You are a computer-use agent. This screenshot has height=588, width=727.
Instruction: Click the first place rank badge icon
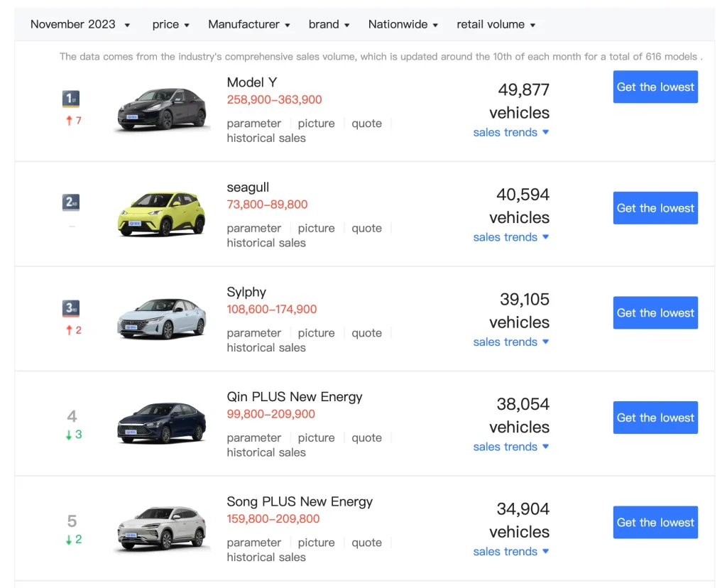point(71,99)
